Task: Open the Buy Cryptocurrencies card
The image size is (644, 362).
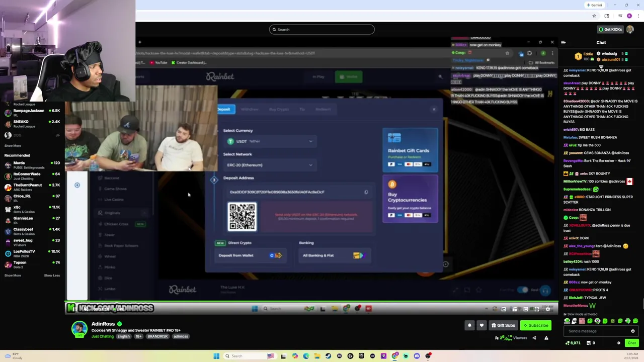Action: tap(410, 199)
